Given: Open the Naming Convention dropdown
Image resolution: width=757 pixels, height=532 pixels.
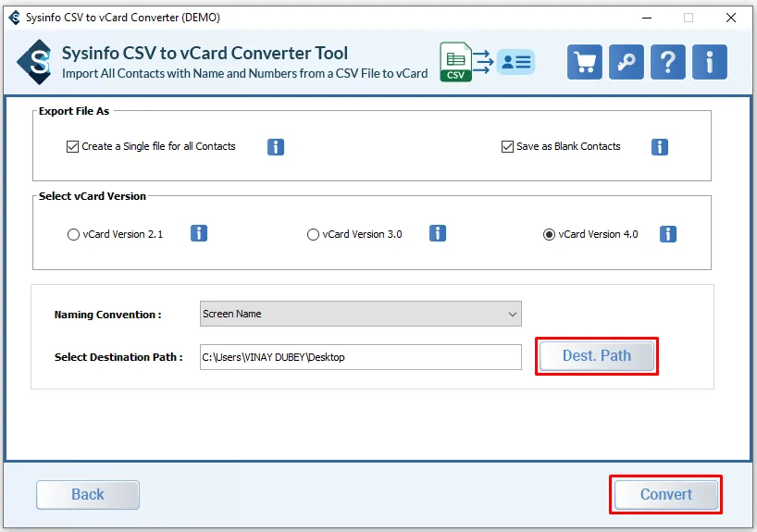Looking at the screenshot, I should [361, 314].
